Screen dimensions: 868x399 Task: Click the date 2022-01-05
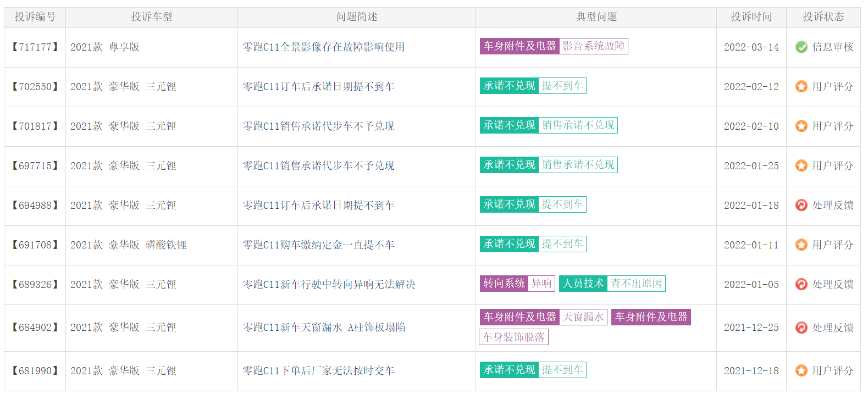[751, 284]
